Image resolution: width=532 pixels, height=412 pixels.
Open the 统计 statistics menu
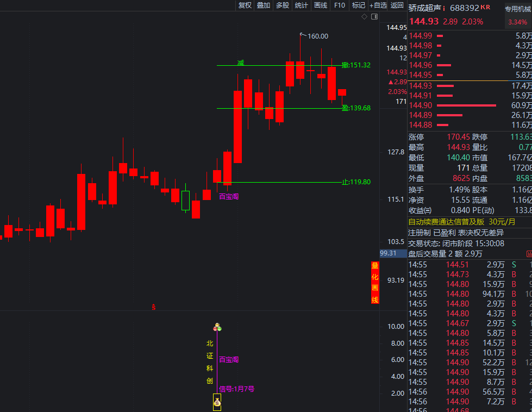[x=301, y=5]
